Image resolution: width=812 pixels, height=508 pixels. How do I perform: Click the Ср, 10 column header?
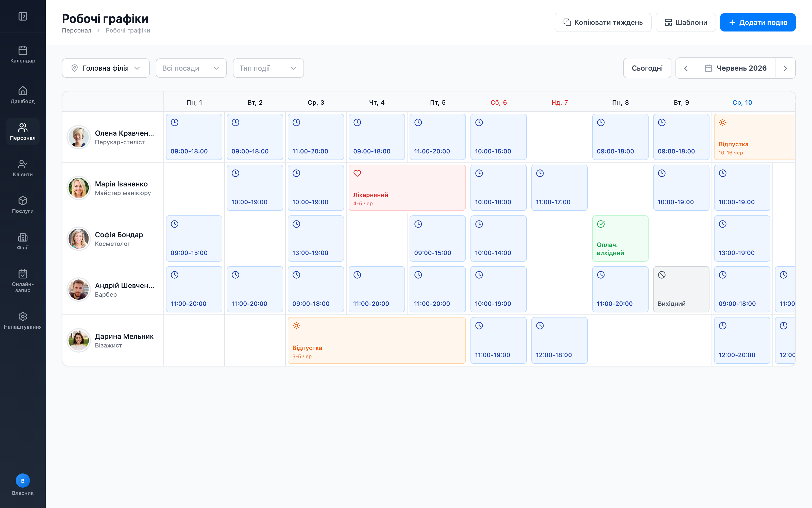(x=742, y=102)
